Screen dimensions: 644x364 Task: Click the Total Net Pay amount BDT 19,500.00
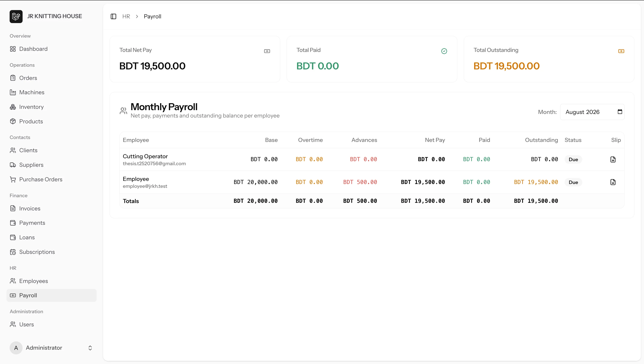tap(152, 66)
